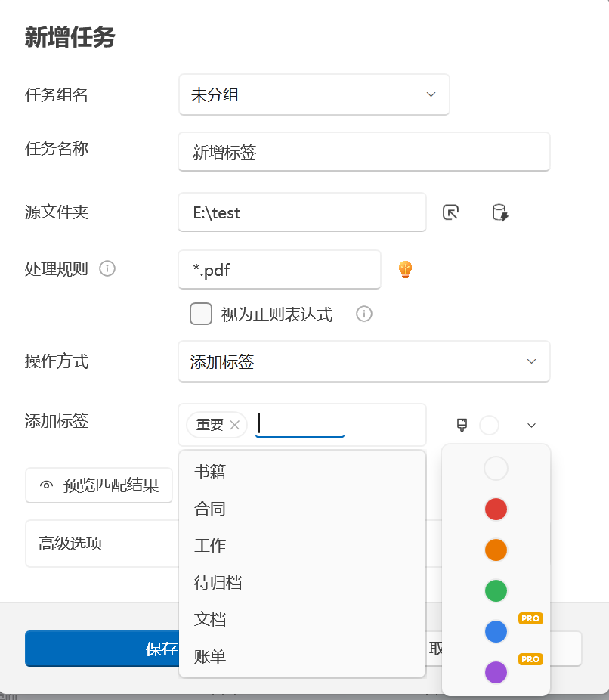Click the 保存 button
This screenshot has height=700, width=609.
point(102,649)
